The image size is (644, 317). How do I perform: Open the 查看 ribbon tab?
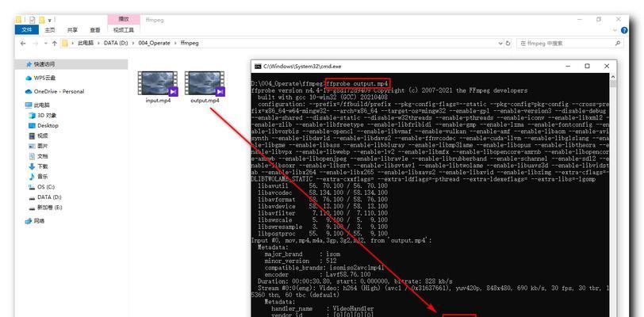click(x=95, y=29)
